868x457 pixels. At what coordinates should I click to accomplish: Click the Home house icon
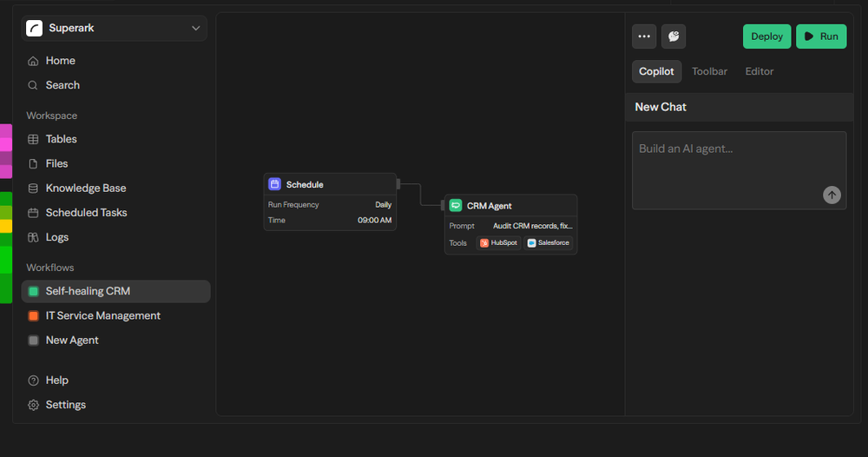click(33, 61)
